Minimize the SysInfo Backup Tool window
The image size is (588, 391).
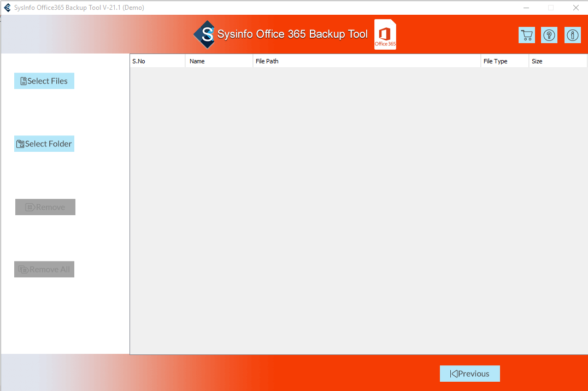(526, 8)
